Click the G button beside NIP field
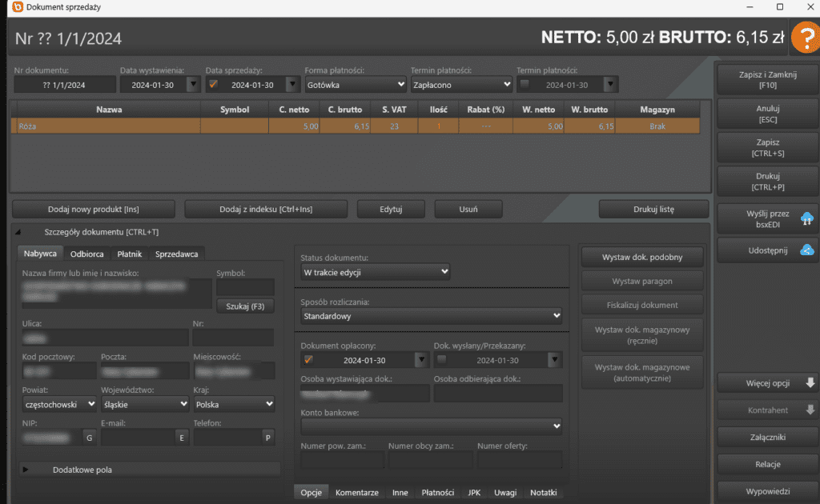820x504 pixels. [x=89, y=437]
